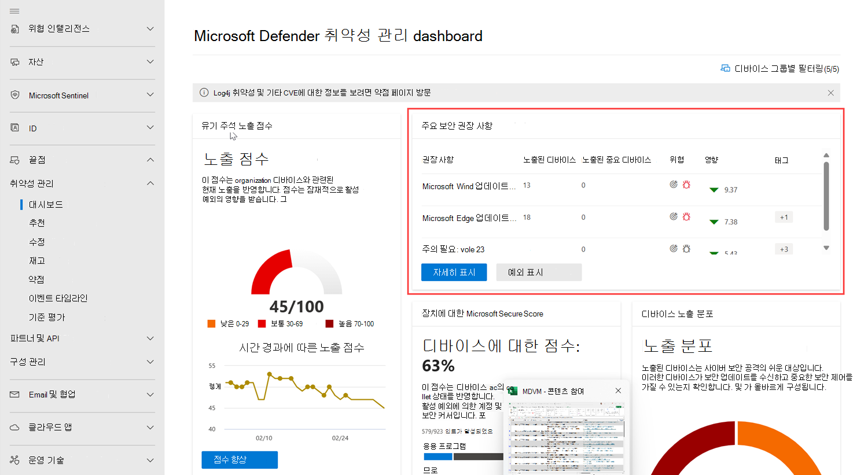
Task: Expand the 클라우드 앱 chevron
Action: (150, 428)
